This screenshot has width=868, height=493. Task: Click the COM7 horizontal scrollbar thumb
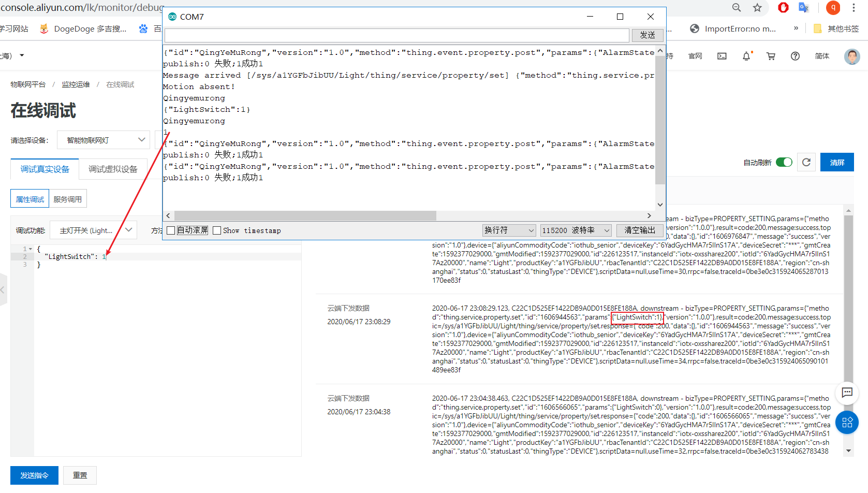tap(305, 215)
